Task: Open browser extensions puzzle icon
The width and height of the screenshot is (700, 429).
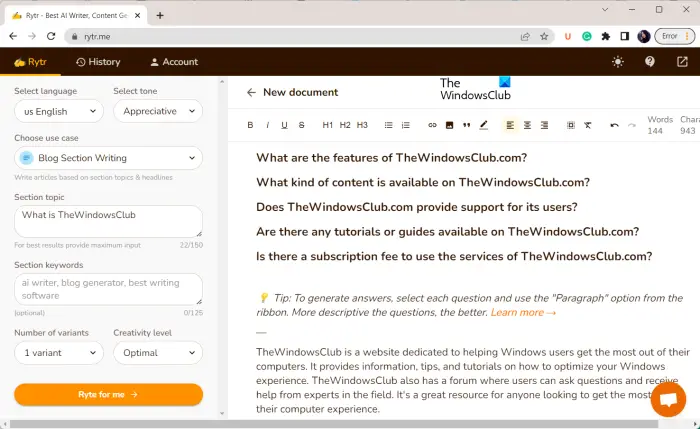Action: pyautogui.click(x=606, y=37)
